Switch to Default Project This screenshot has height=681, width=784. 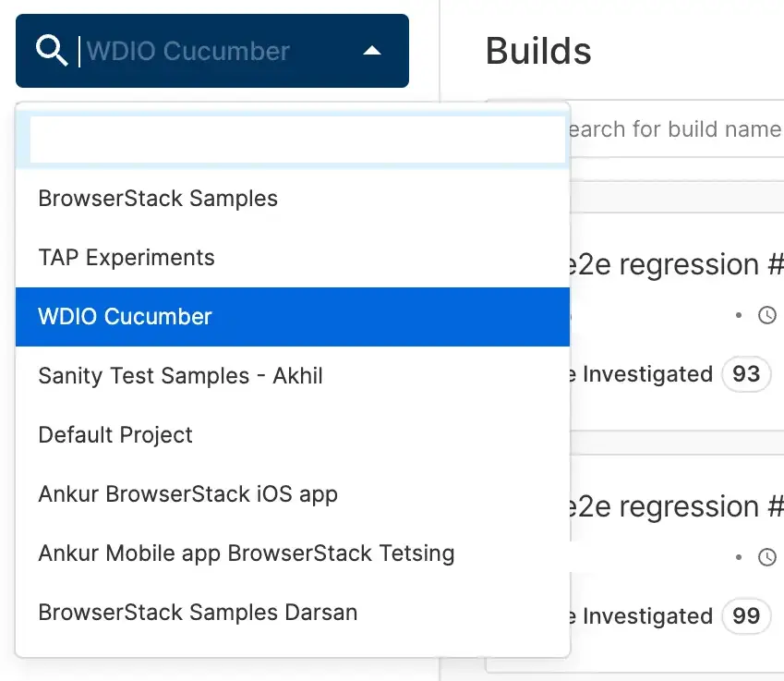pos(115,435)
